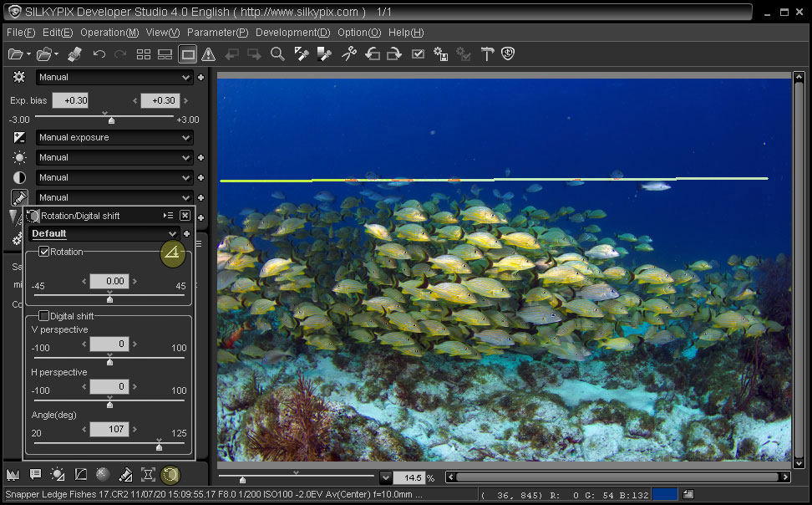The height and width of the screenshot is (505, 812).
Task: Toggle the highlight warning triangle icon
Action: point(209,54)
